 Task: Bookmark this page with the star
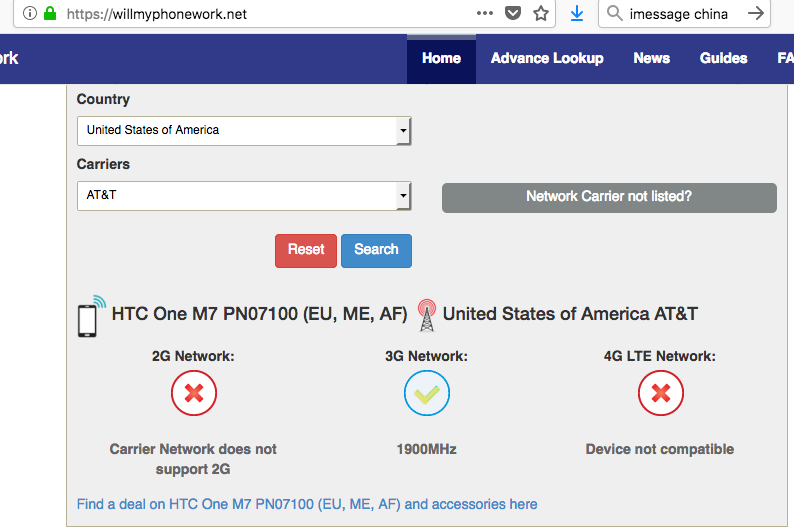click(x=541, y=14)
